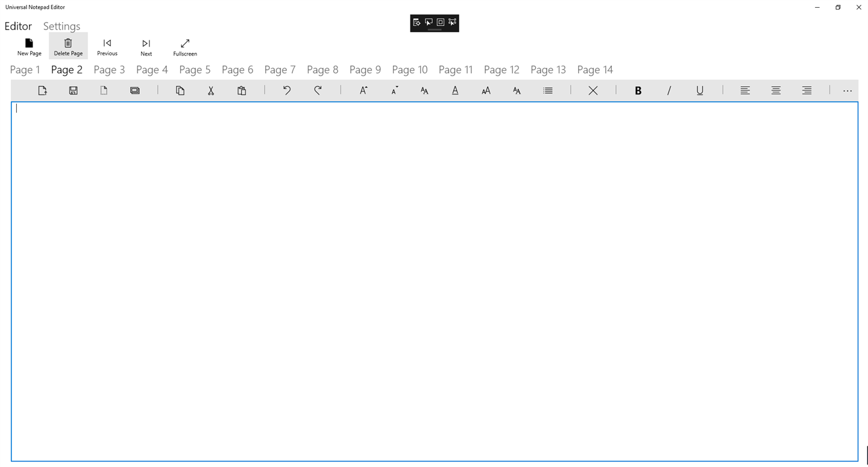This screenshot has height=467, width=868.
Task: Click the stacked rectangles toolbar icon
Action: coord(134,90)
